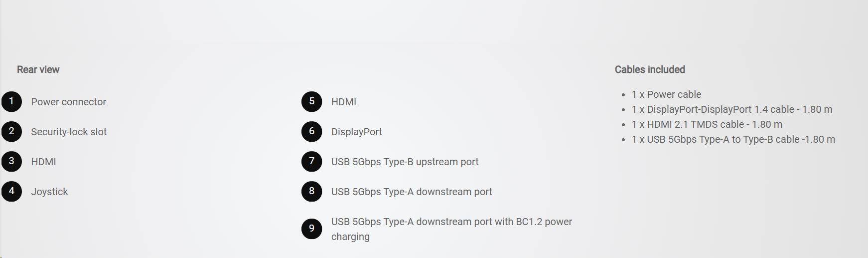Click the number 7 Type-B upstream badge
This screenshot has height=258, width=868.
coord(312,162)
